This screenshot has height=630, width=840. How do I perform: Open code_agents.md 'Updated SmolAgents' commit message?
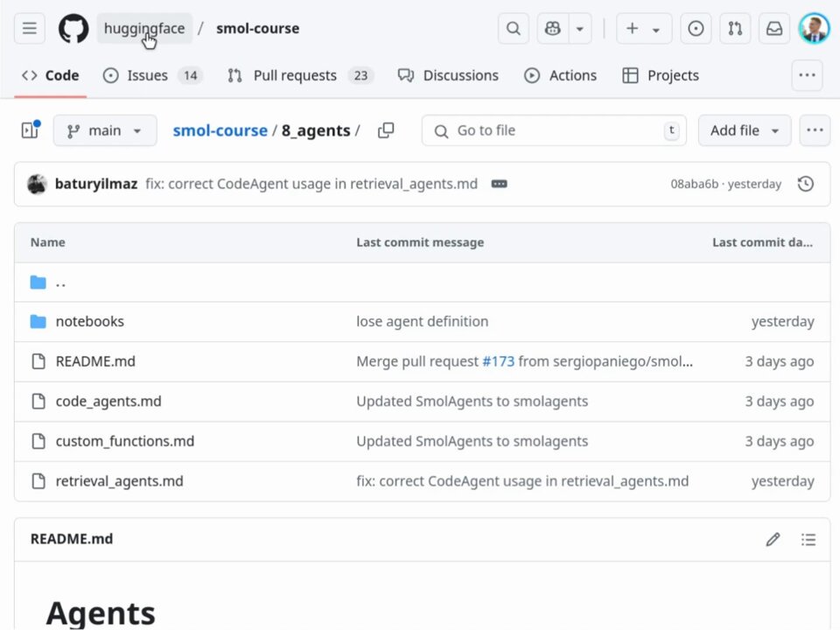tap(472, 402)
